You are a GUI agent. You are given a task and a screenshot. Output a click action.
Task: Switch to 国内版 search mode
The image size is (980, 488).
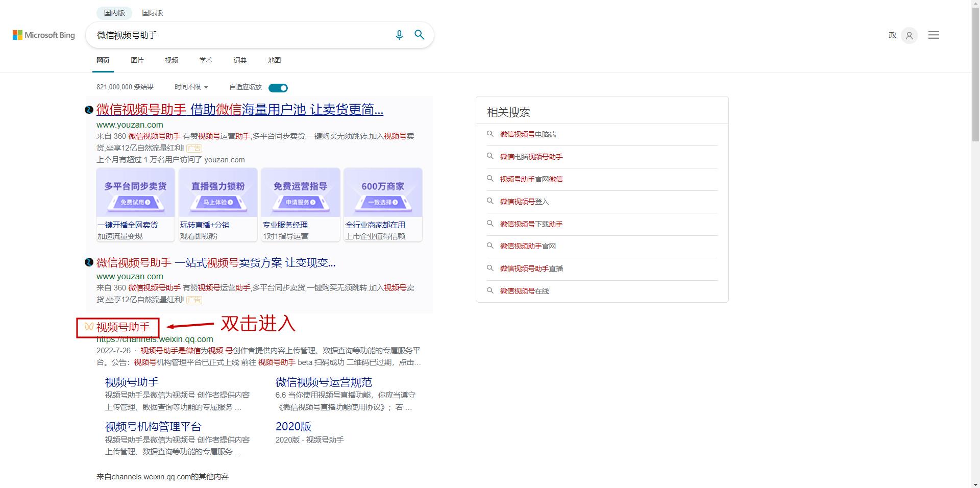coord(114,13)
